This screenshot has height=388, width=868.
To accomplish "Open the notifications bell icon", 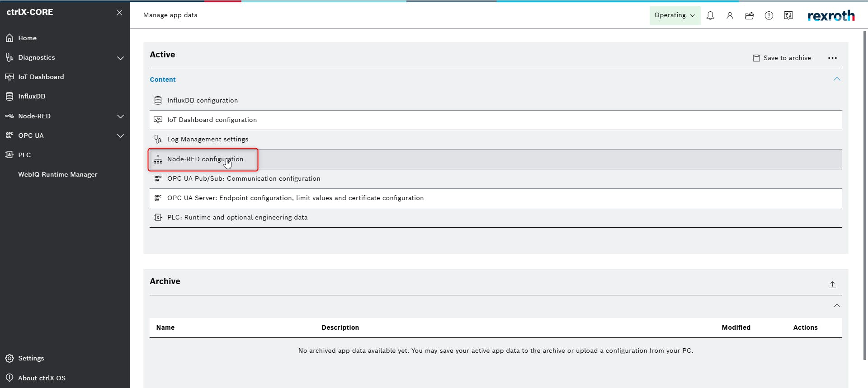I will [710, 15].
